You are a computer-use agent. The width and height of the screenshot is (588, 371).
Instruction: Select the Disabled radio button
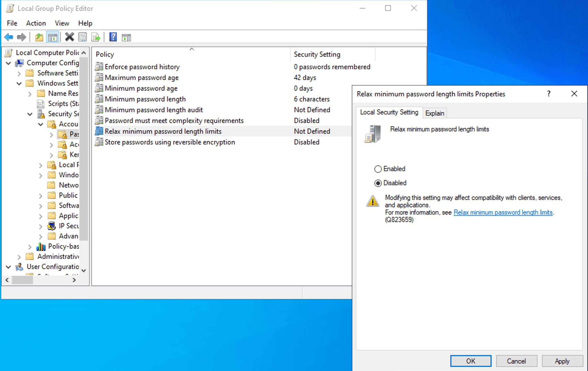click(x=378, y=183)
